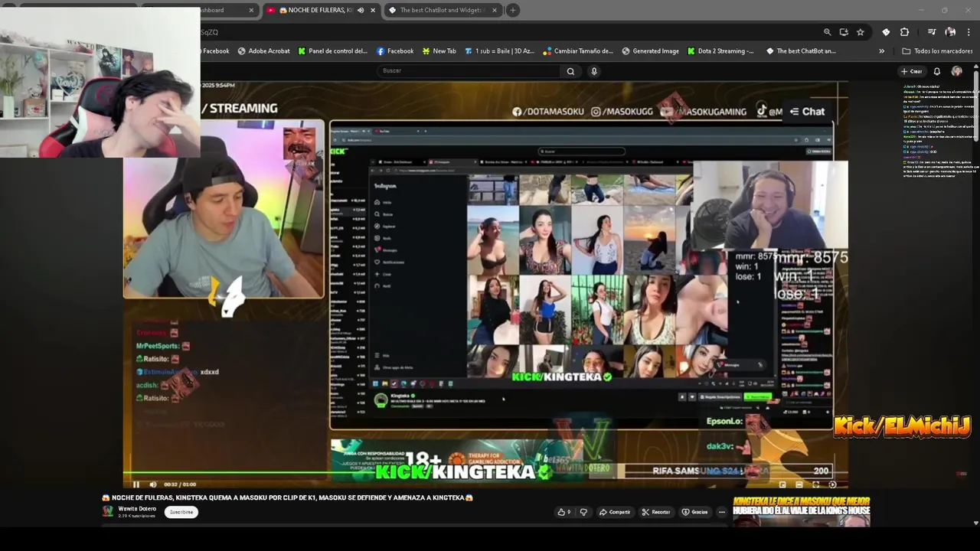
Task: Expand hidden bookmarks chevron
Action: click(x=881, y=51)
